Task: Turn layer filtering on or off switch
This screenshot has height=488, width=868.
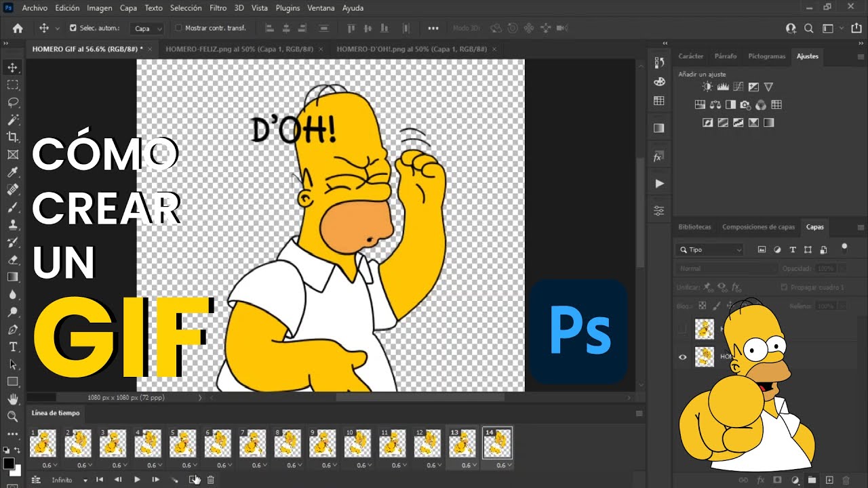Action: pyautogui.click(x=844, y=247)
